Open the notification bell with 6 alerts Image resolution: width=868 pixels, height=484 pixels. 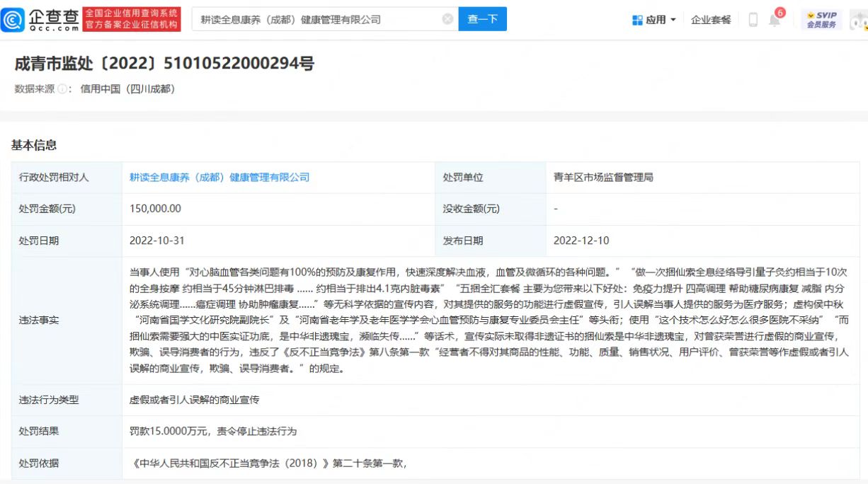(x=775, y=20)
